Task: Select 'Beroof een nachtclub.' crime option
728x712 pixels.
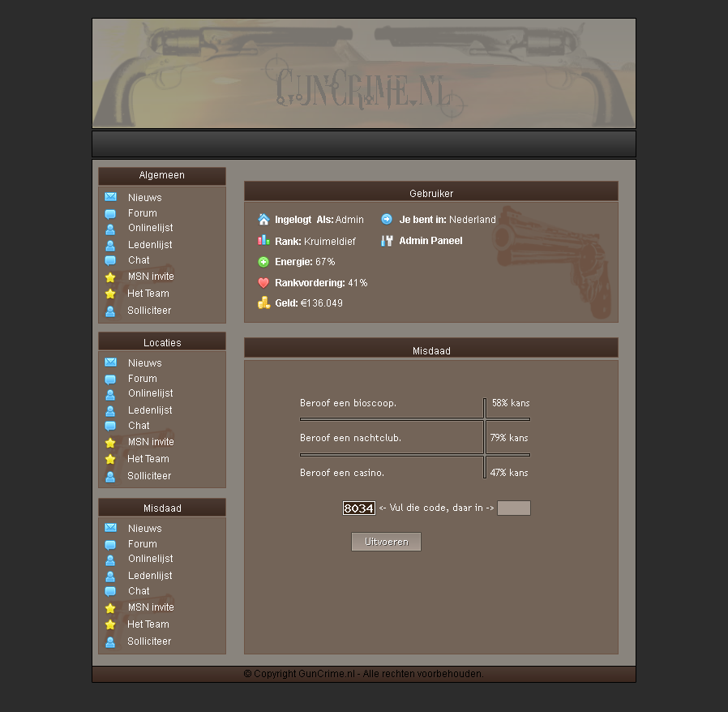Action: tap(350, 438)
